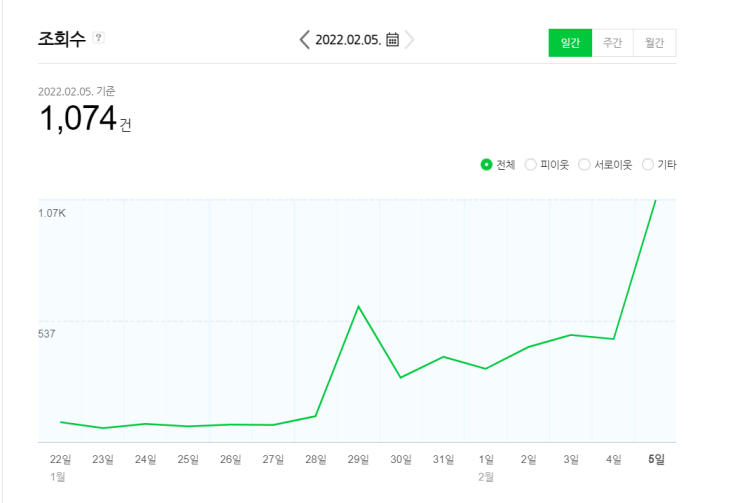Click the 조회수 heading
Screen dimensions: 743x503
pyautogui.click(x=62, y=39)
